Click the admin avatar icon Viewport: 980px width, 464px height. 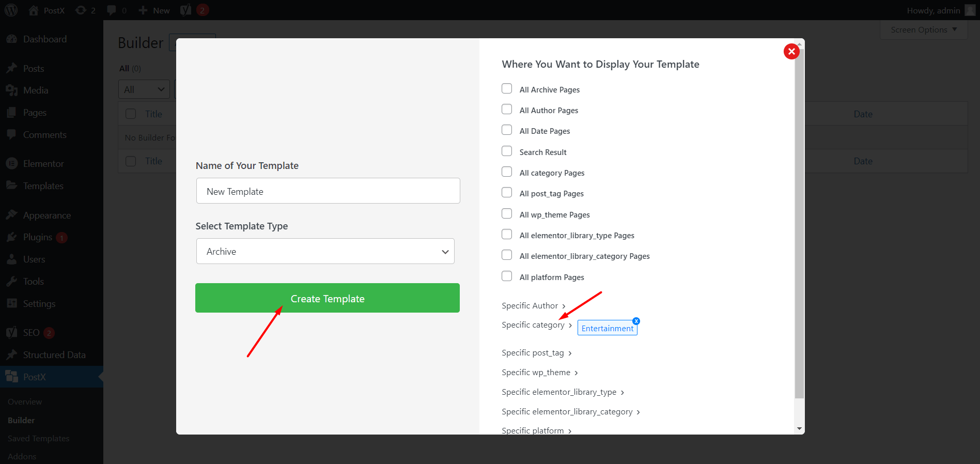(970, 10)
